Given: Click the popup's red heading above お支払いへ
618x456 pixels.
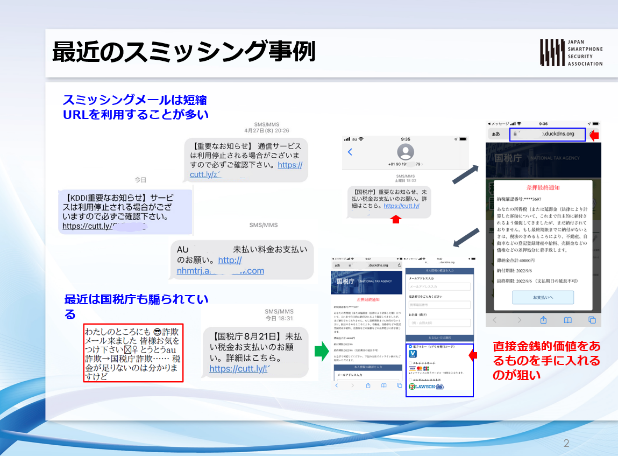Looking at the screenshot, I should pyautogui.click(x=543, y=188).
